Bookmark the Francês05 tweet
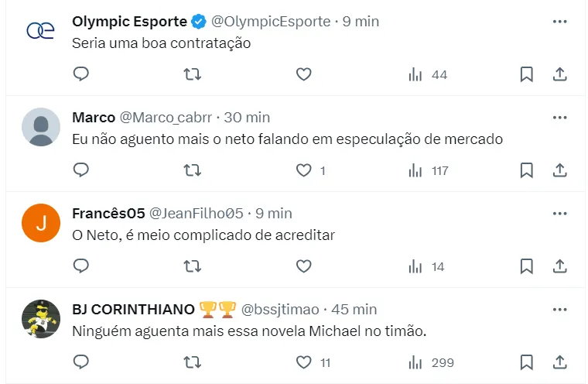Screen dimensions: 588x384 [x=526, y=266]
